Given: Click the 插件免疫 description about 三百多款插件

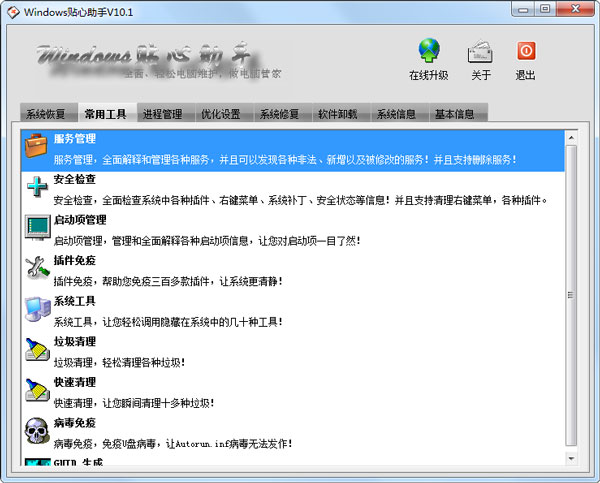Looking at the screenshot, I should pyautogui.click(x=168, y=281).
